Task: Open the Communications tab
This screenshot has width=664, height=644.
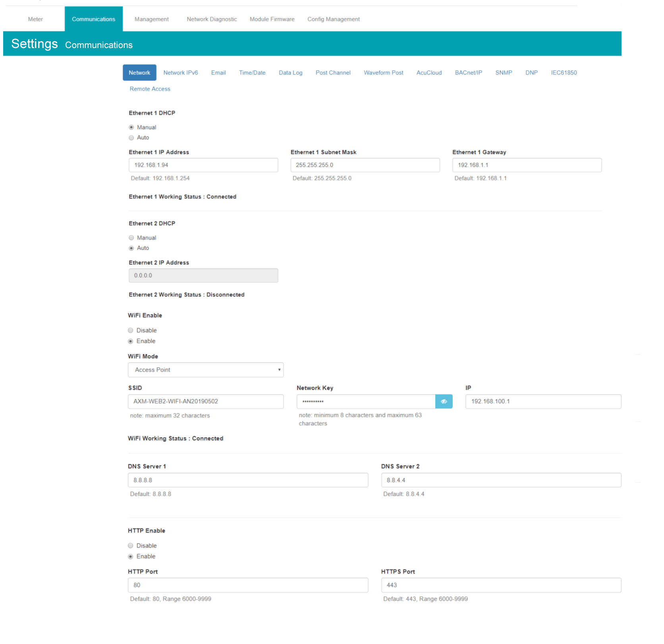Action: [94, 19]
